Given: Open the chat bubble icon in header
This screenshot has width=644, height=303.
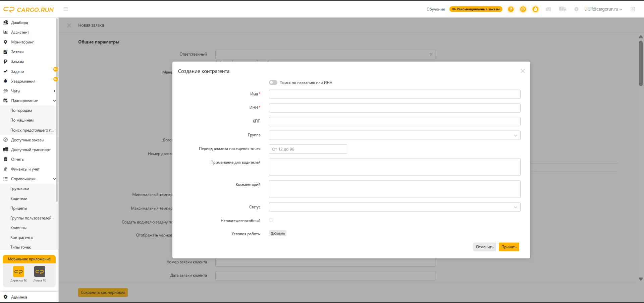Looking at the screenshot, I should coord(523,9).
